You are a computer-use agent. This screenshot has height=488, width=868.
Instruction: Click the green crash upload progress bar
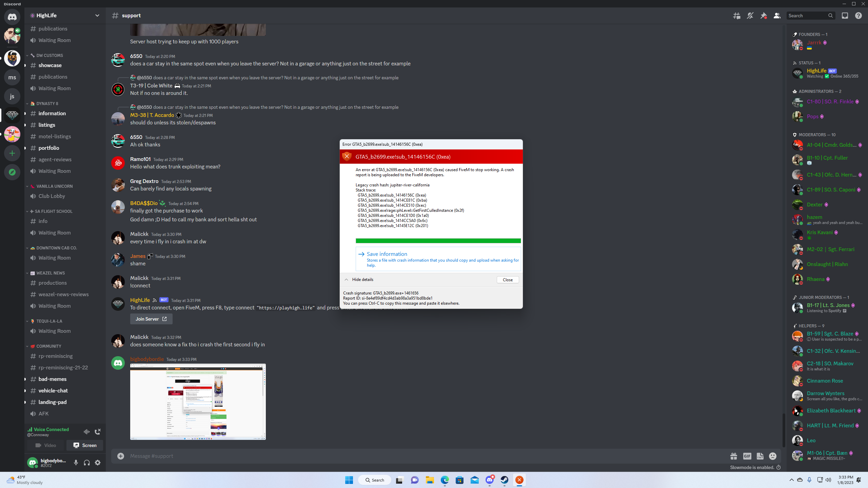[438, 241]
